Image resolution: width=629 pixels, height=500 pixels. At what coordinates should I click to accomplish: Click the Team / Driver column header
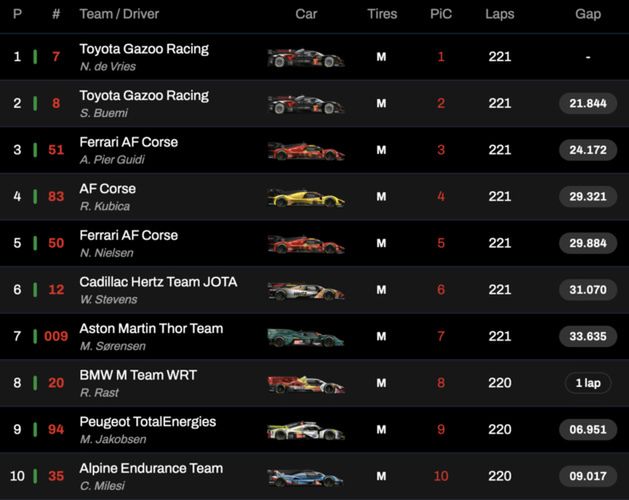point(119,14)
